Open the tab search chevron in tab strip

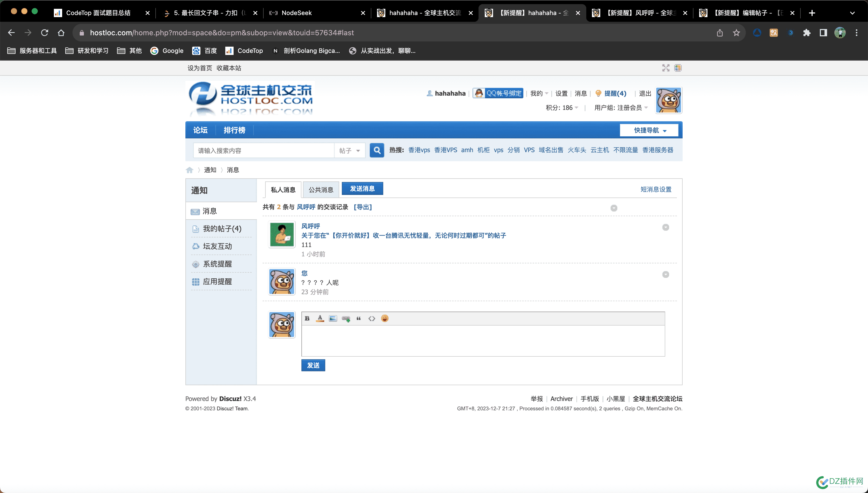pyautogui.click(x=852, y=13)
